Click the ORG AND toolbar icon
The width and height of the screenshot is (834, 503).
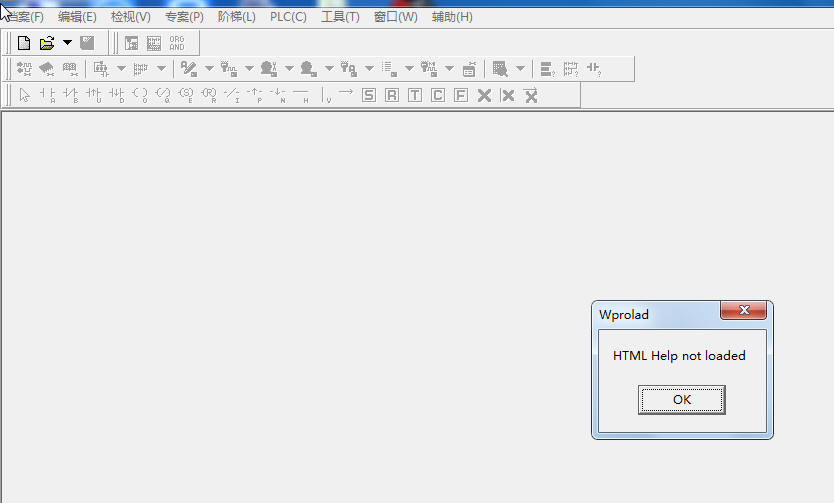pyautogui.click(x=177, y=43)
